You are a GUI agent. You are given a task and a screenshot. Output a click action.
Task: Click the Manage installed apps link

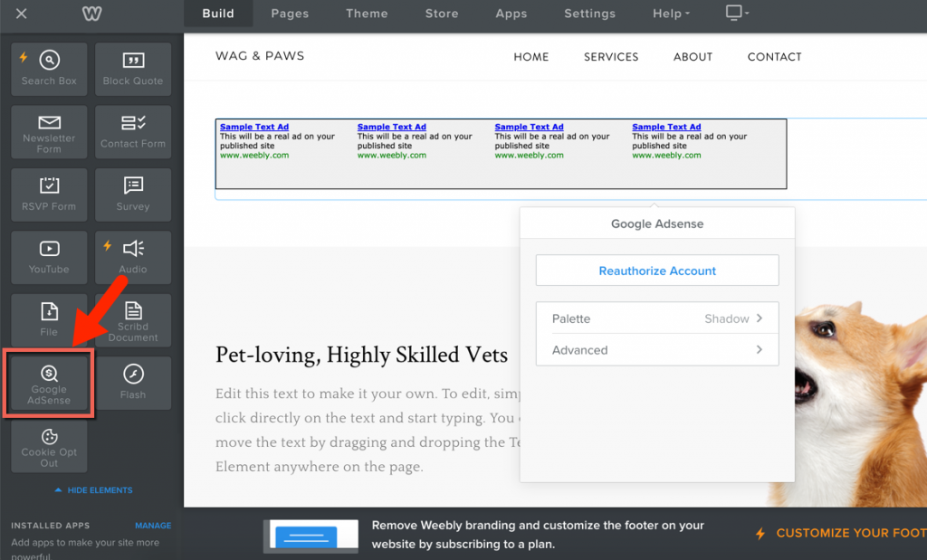[x=153, y=526]
